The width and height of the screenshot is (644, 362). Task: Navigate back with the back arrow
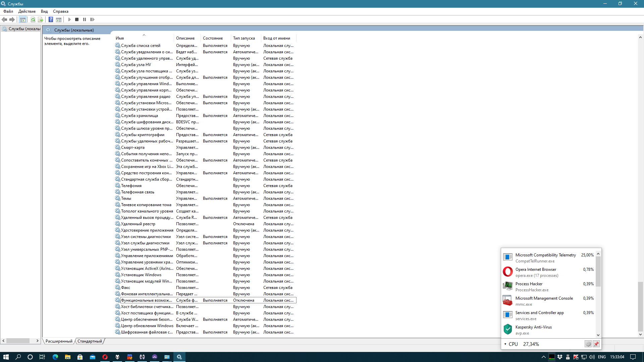pos(4,19)
